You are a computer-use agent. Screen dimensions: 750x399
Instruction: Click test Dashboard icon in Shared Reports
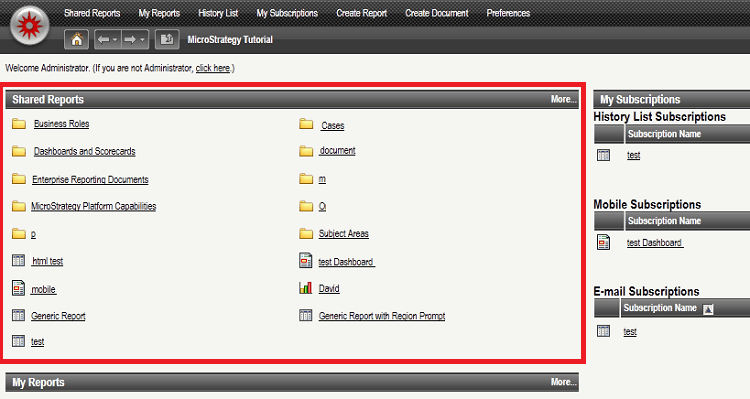pos(306,260)
